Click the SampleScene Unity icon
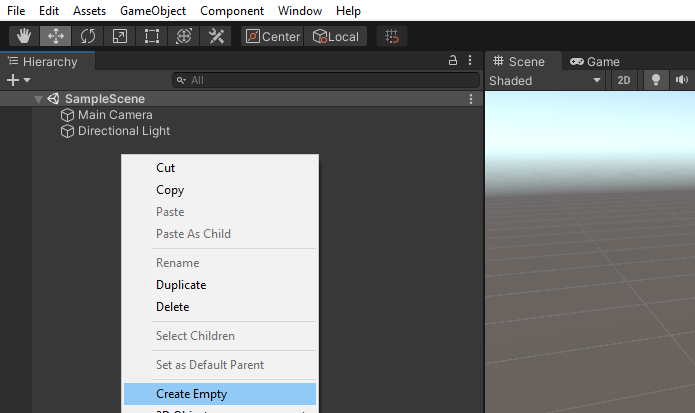695x413 pixels. tap(54, 98)
